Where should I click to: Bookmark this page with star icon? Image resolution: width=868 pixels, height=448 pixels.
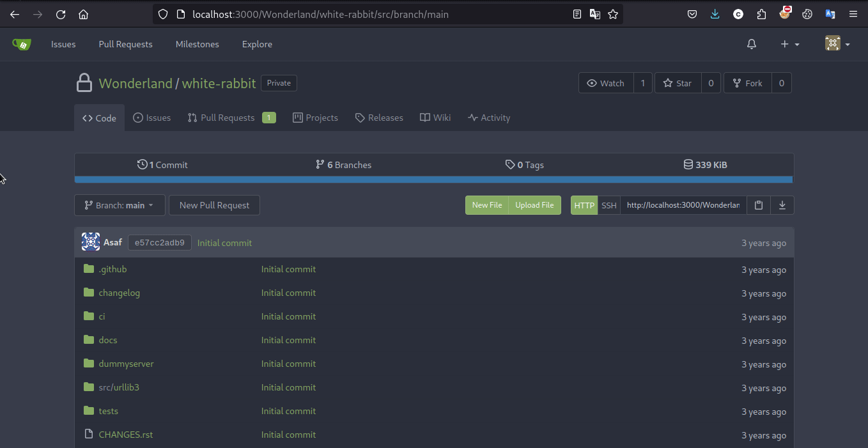(613, 14)
